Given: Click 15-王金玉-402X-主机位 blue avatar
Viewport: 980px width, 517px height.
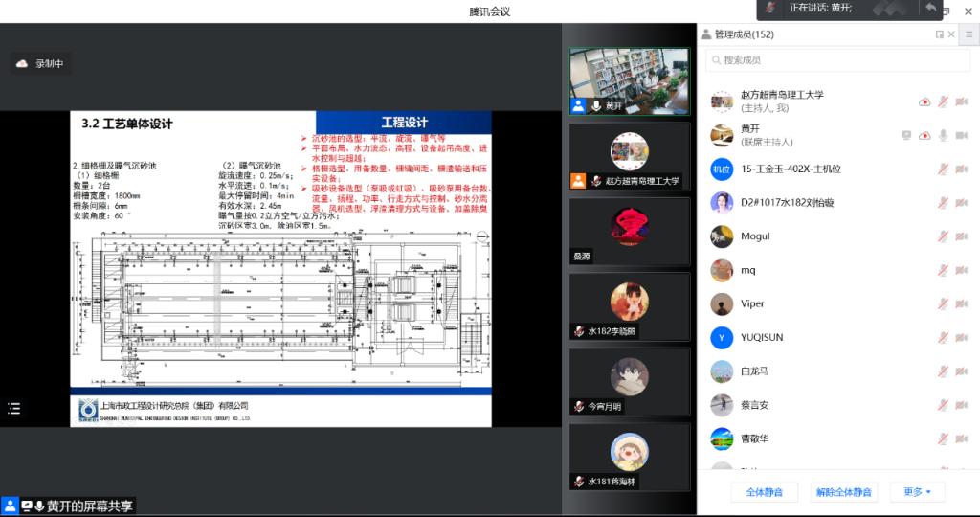Looking at the screenshot, I should point(722,169).
